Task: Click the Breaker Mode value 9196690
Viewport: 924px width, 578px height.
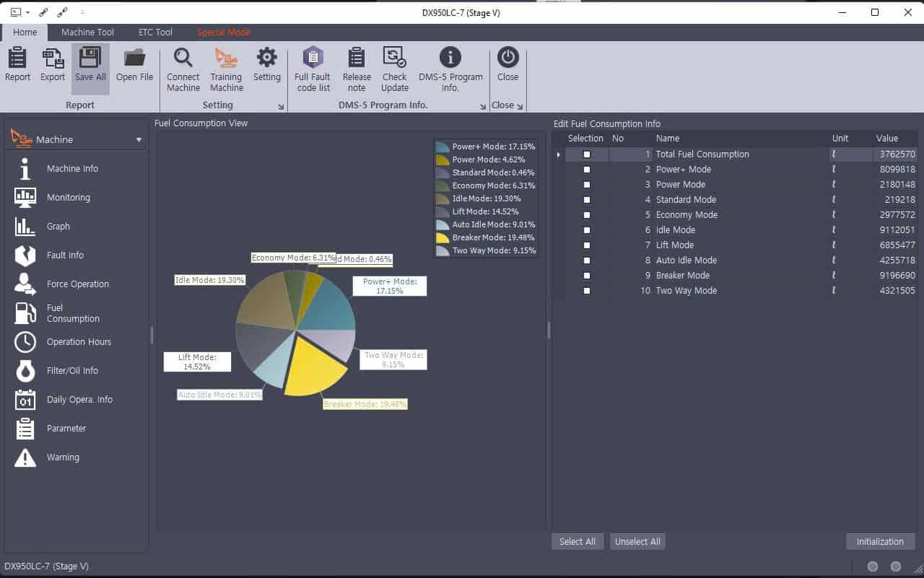Action: [x=897, y=276]
